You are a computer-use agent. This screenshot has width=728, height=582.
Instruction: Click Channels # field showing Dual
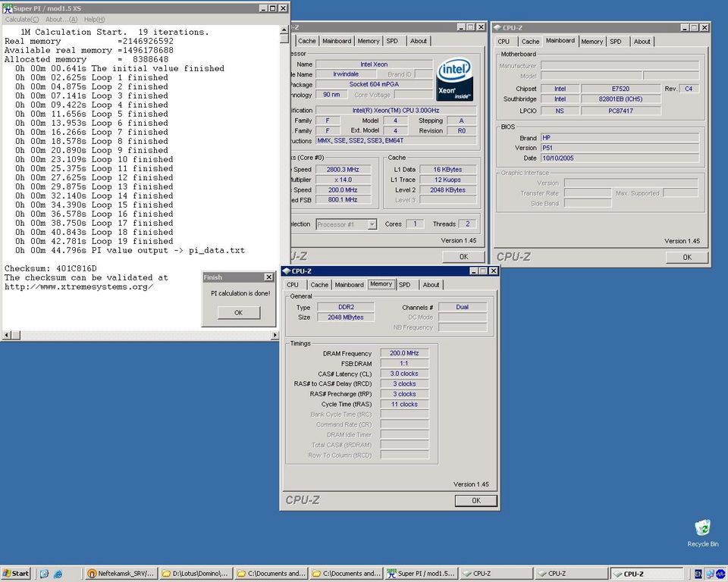point(463,307)
